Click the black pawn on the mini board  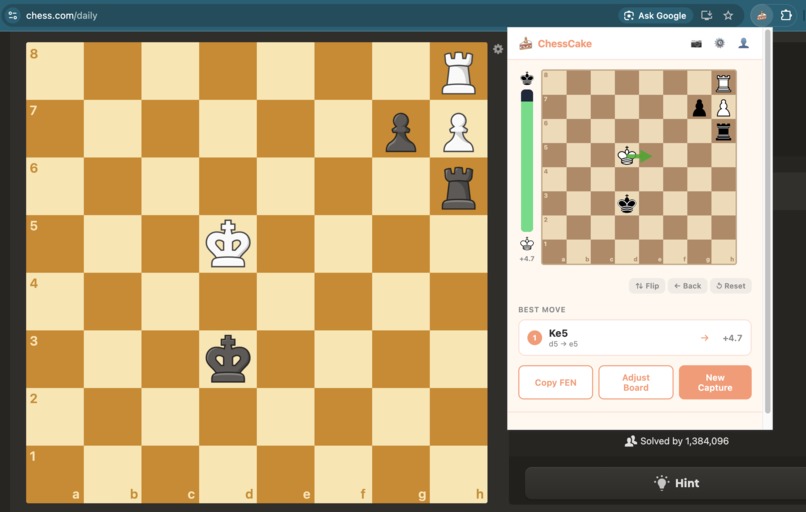(x=699, y=107)
